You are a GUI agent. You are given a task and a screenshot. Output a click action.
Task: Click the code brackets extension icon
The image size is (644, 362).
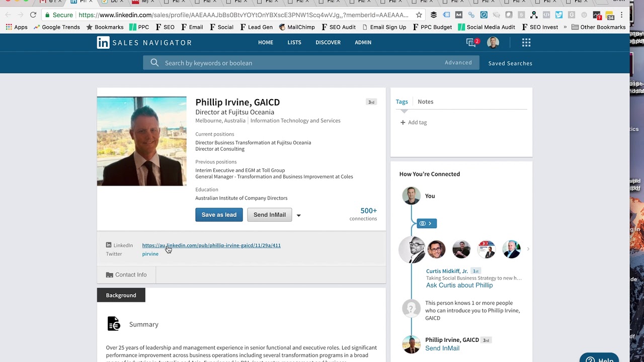click(546, 15)
